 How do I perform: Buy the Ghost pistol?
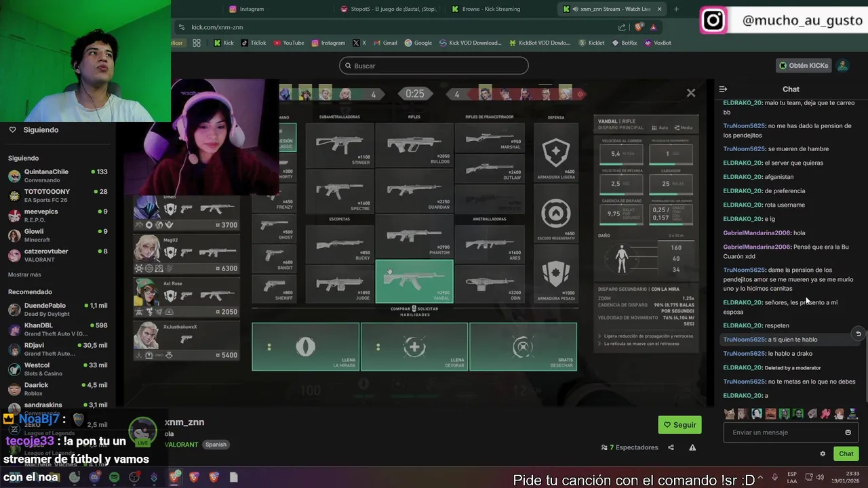(275, 229)
